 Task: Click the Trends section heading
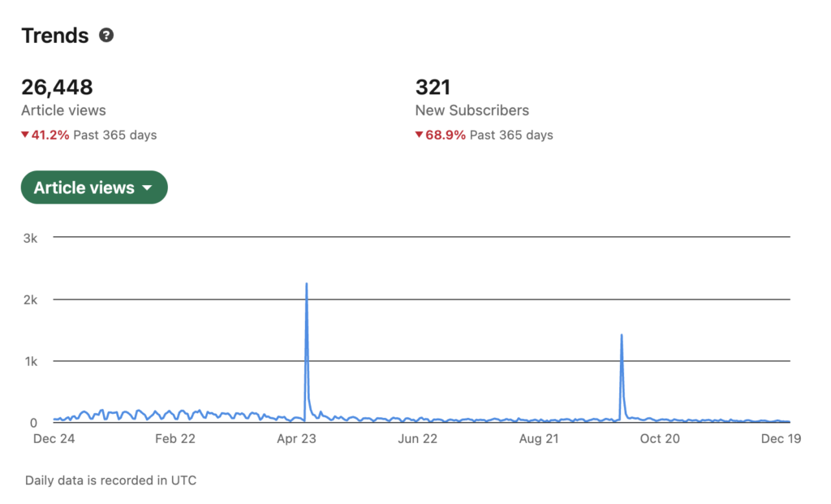pos(54,36)
